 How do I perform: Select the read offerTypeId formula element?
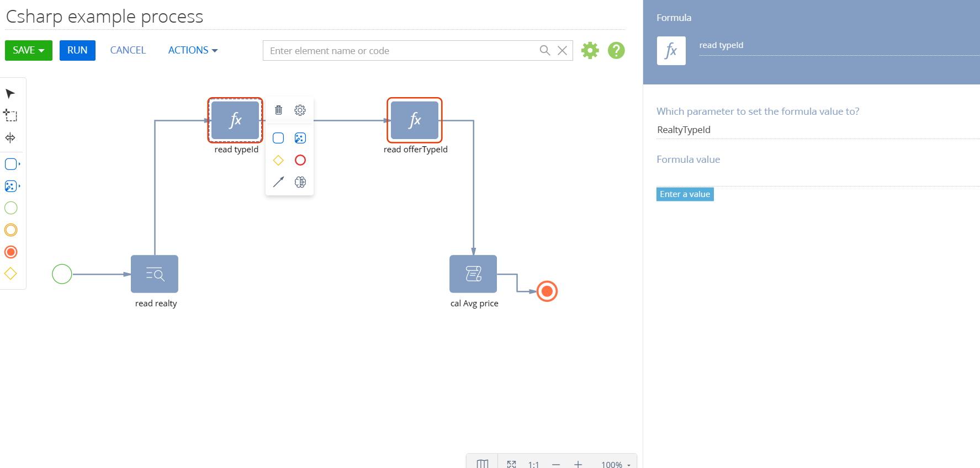click(415, 120)
